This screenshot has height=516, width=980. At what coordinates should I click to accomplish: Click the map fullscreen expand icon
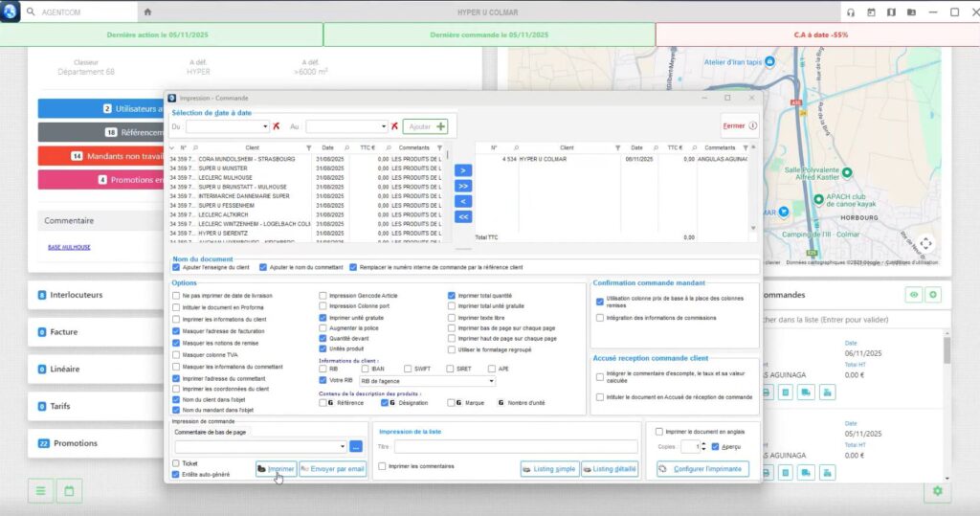(925, 243)
